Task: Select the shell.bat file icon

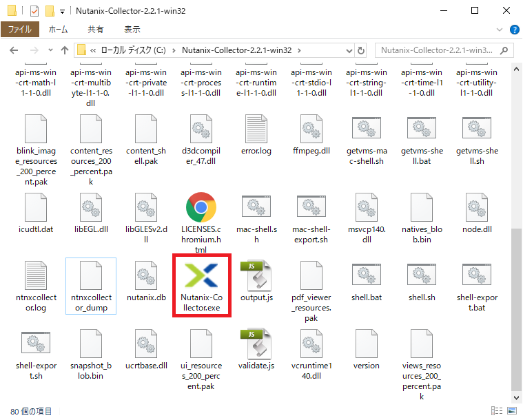Action: (367, 274)
